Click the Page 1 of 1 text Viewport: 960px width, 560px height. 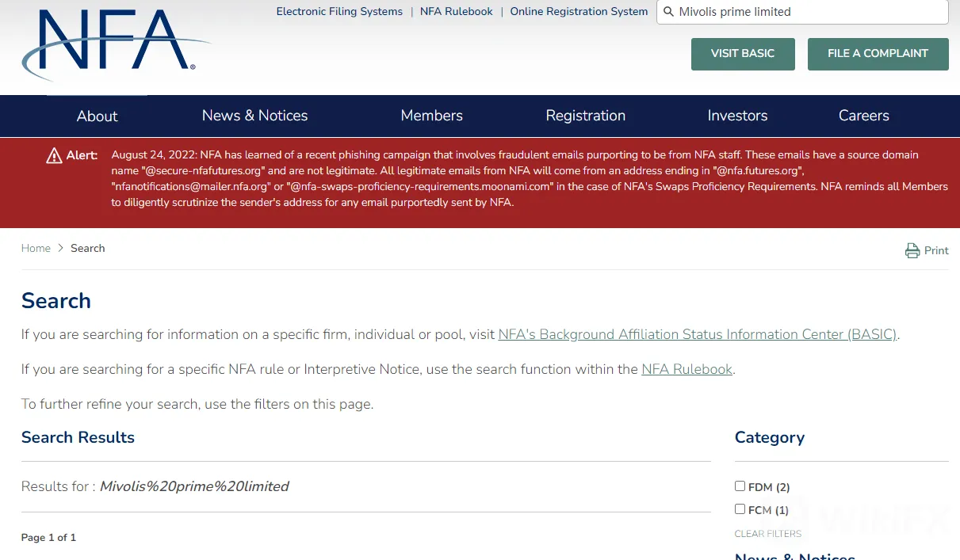[48, 537]
